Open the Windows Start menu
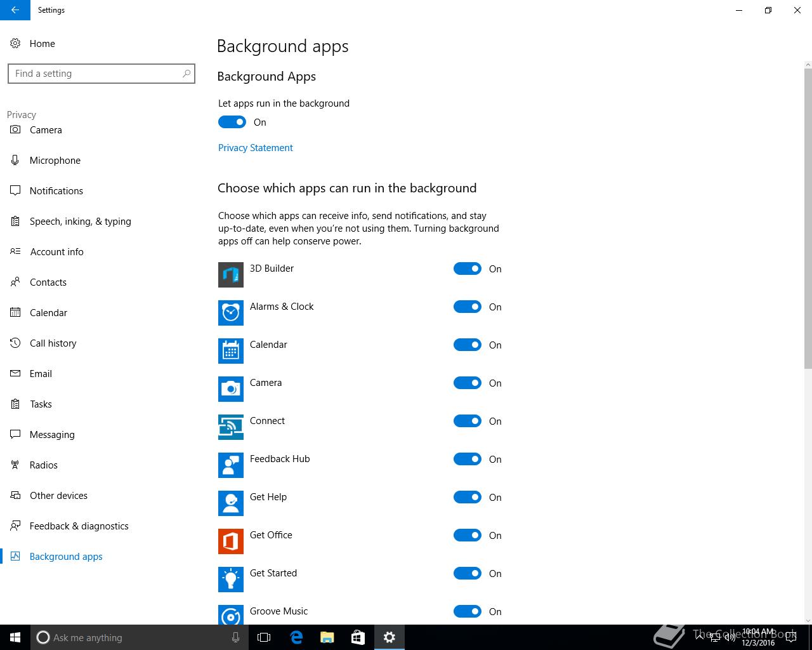 pyautogui.click(x=15, y=637)
